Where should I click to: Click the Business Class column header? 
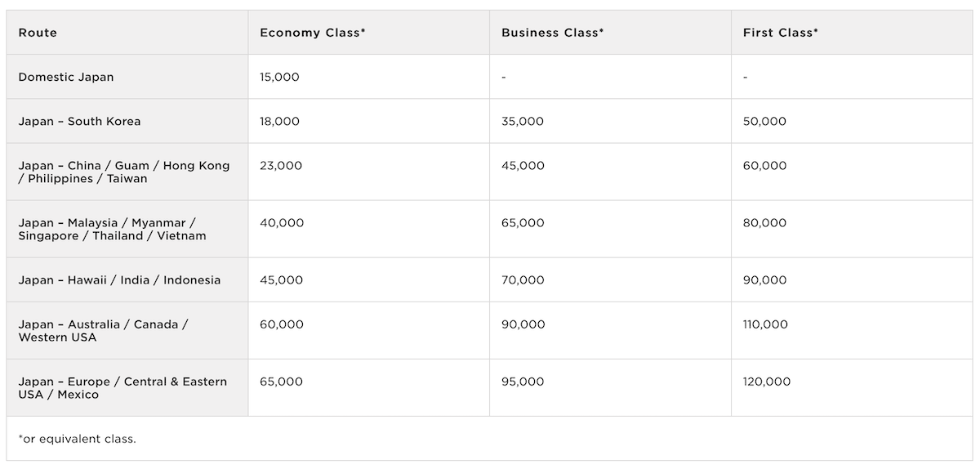(553, 33)
